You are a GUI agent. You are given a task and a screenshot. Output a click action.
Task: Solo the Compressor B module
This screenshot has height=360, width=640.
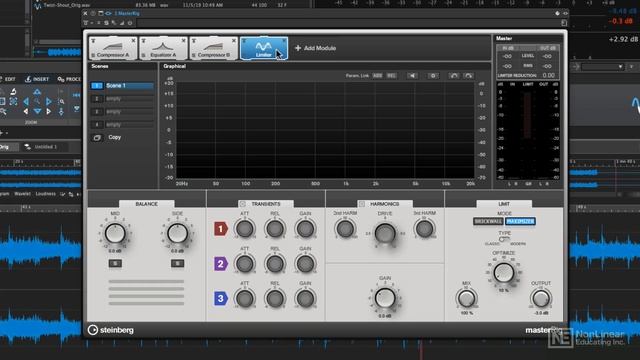194,55
